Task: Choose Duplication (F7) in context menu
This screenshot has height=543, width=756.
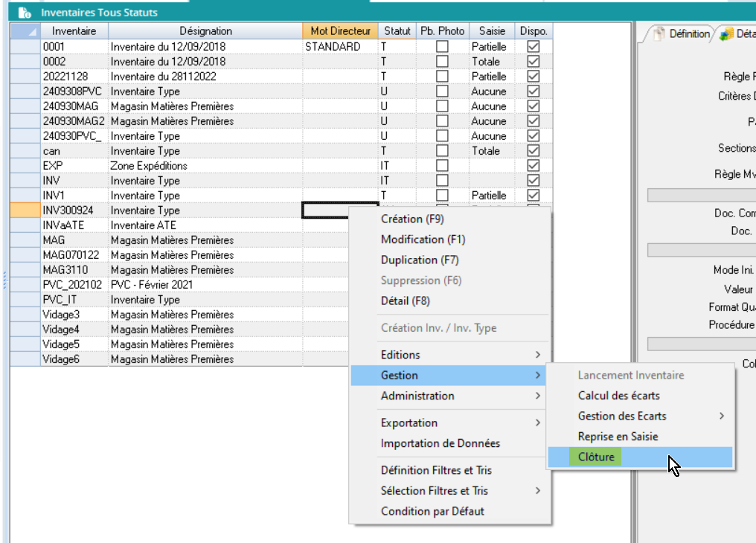Action: click(x=419, y=260)
